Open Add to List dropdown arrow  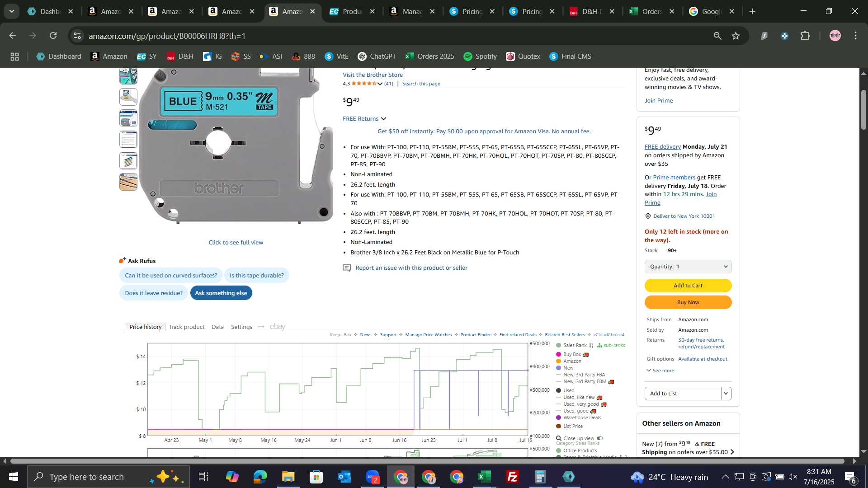pyautogui.click(x=726, y=394)
